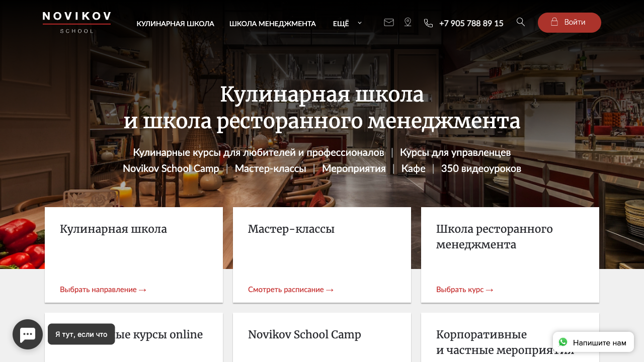Click Выбрать направление link
The height and width of the screenshot is (362, 644).
(103, 290)
